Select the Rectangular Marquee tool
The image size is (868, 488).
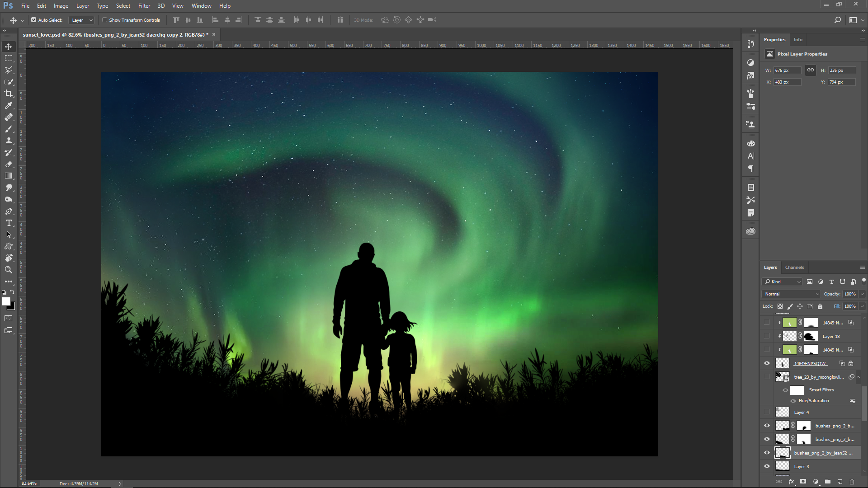coord(9,58)
